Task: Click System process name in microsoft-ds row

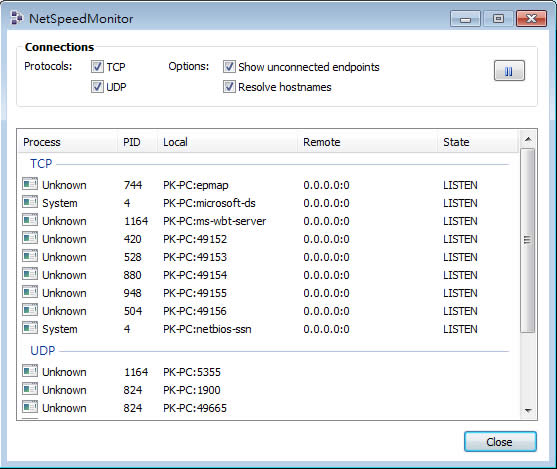Action: pos(60,203)
